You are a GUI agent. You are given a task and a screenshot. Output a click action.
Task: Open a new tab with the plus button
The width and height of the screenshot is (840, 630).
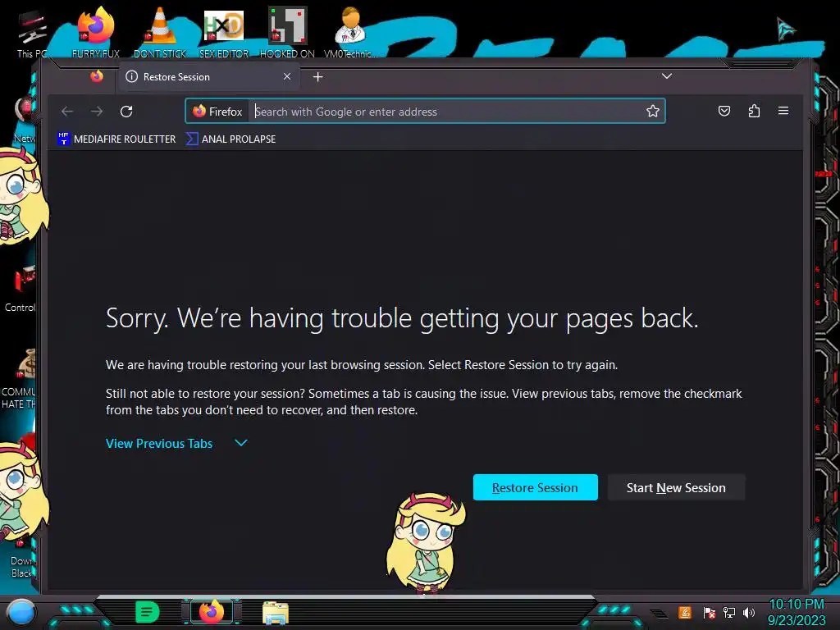click(317, 77)
